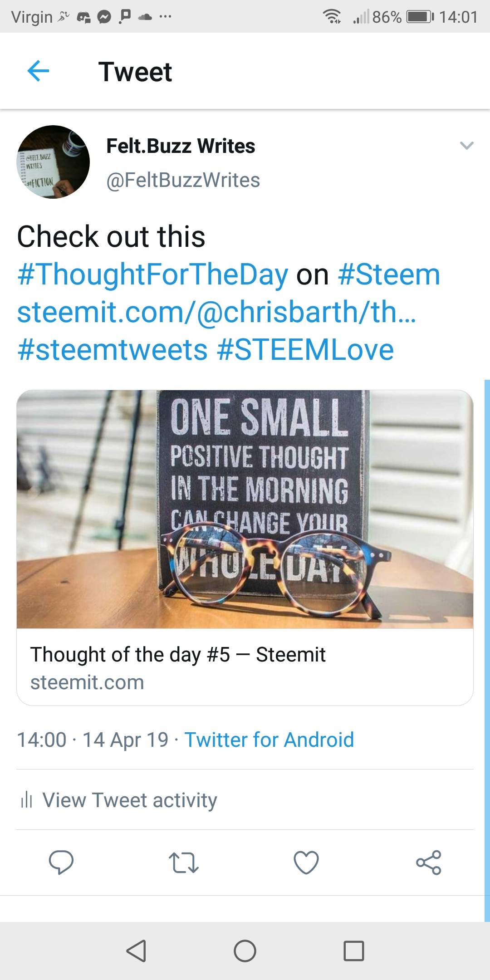Open View Tweet activity
The image size is (490, 980).
click(130, 800)
